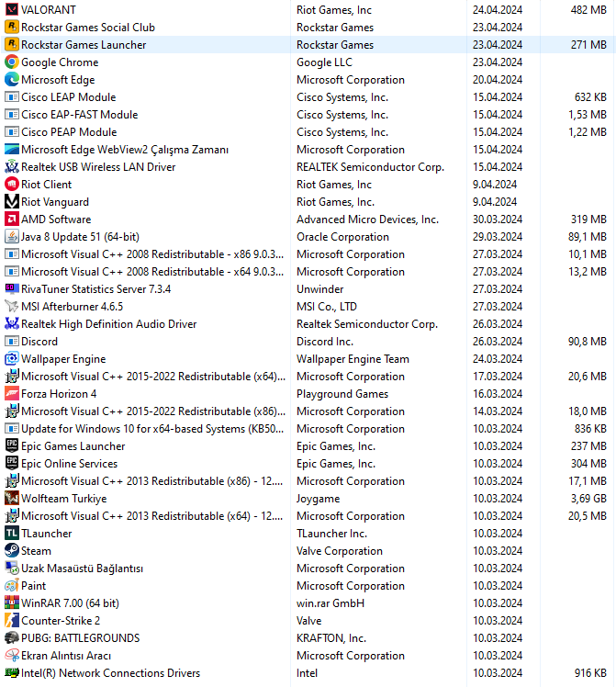616x687 pixels.
Task: Select install date "30.03.2024"
Action: point(497,220)
